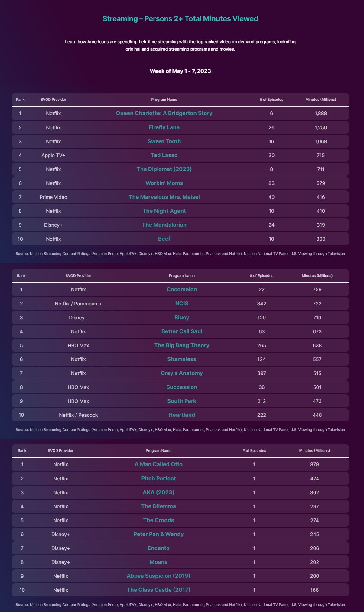Image resolution: width=364 pixels, height=612 pixels.
Task: Click the Beef program link
Action: coord(164,239)
